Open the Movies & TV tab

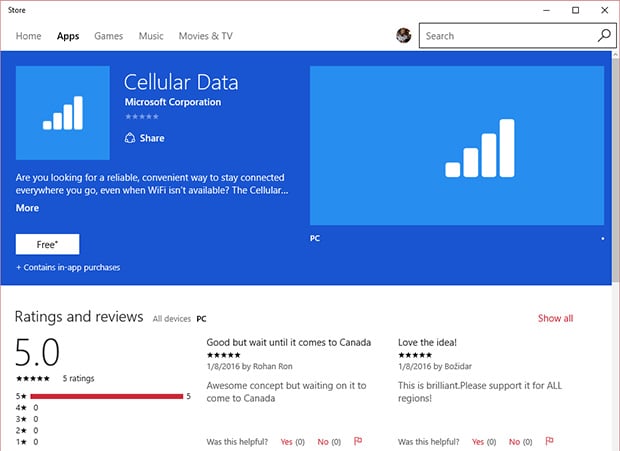[x=205, y=36]
